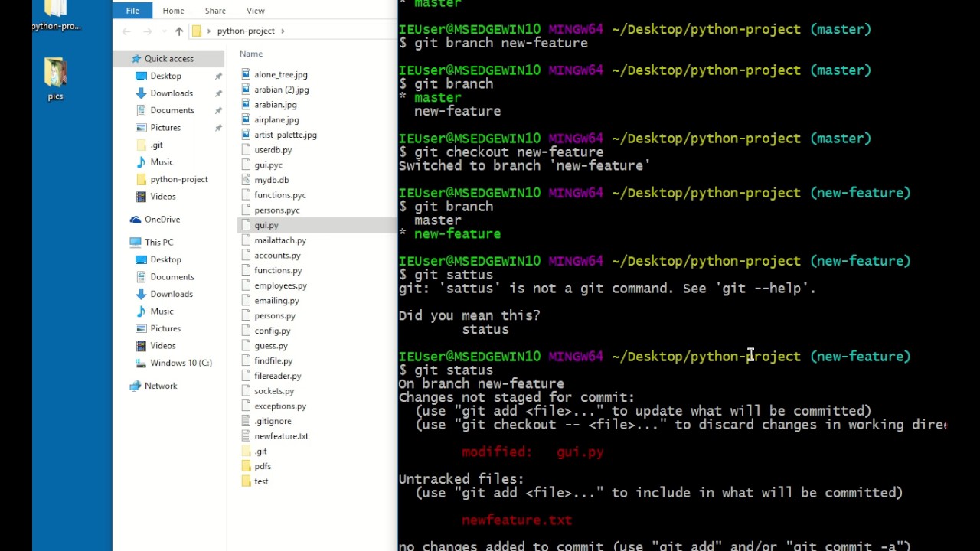Select the userdb.py file

click(x=273, y=150)
